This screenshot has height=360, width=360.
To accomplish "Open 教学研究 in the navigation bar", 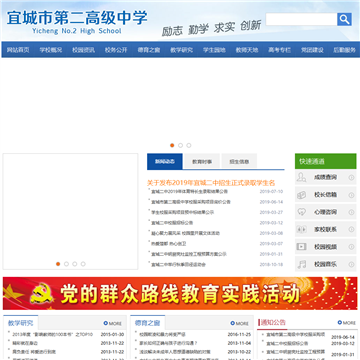I will tap(181, 50).
